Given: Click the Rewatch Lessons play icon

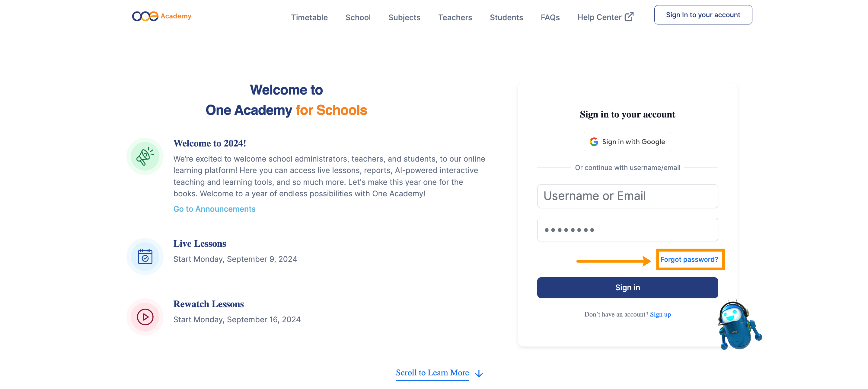Looking at the screenshot, I should [x=145, y=317].
